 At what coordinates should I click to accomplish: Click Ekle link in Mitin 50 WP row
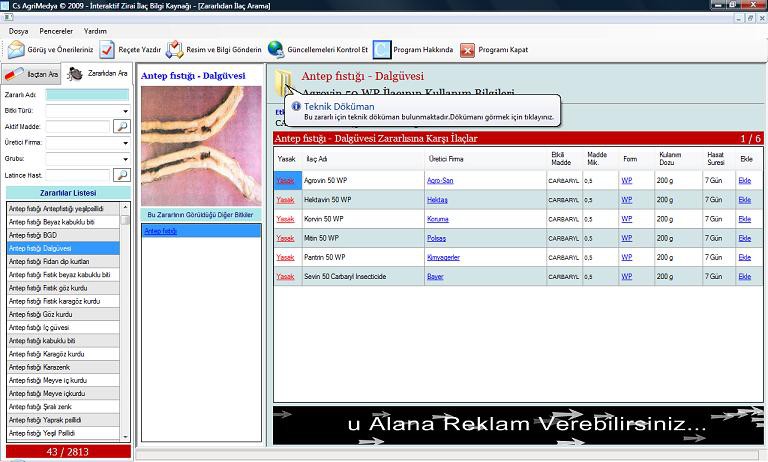744,238
